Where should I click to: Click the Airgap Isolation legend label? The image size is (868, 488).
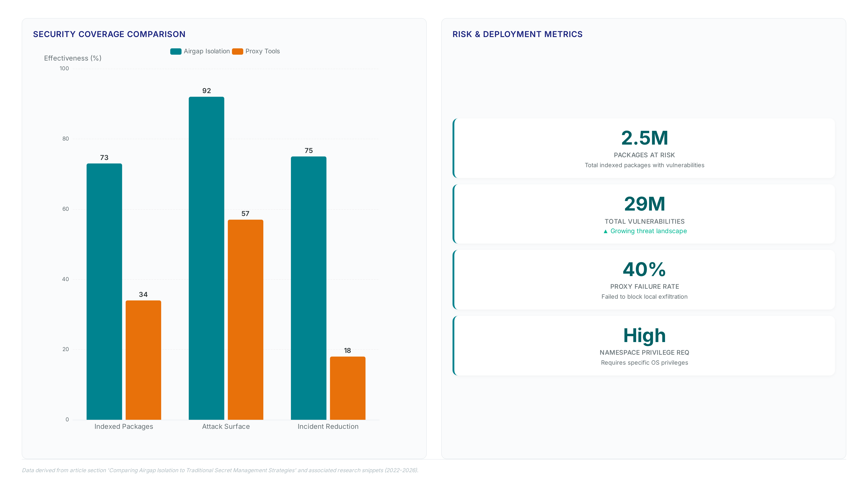[x=207, y=51]
